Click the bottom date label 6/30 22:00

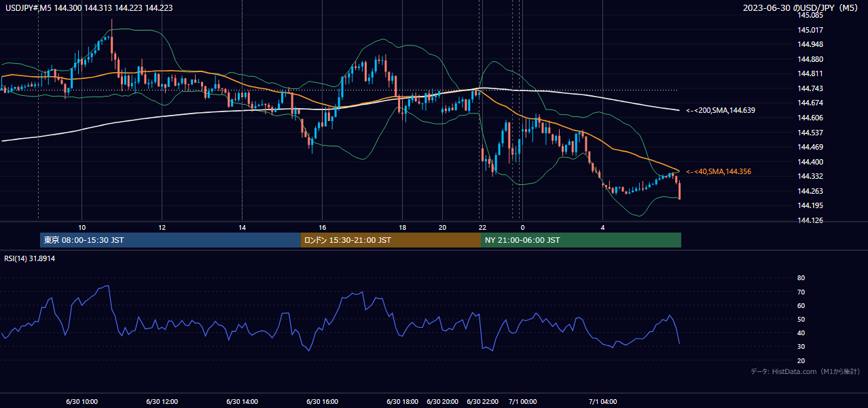click(x=482, y=401)
